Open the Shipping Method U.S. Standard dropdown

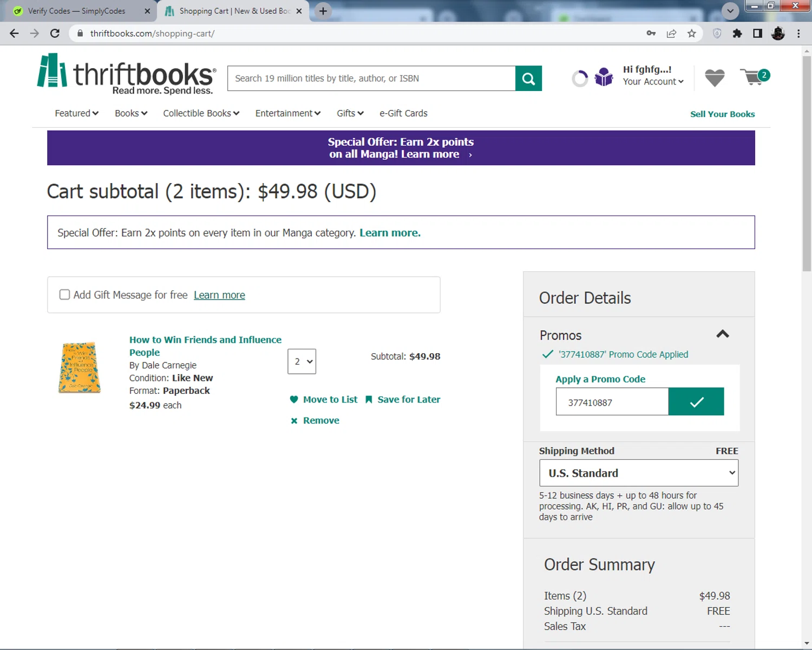[639, 473]
